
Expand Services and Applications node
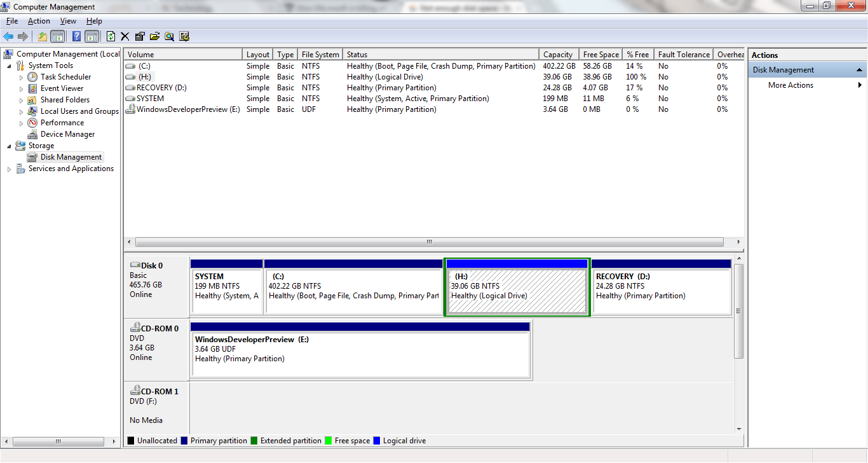pyautogui.click(x=9, y=169)
